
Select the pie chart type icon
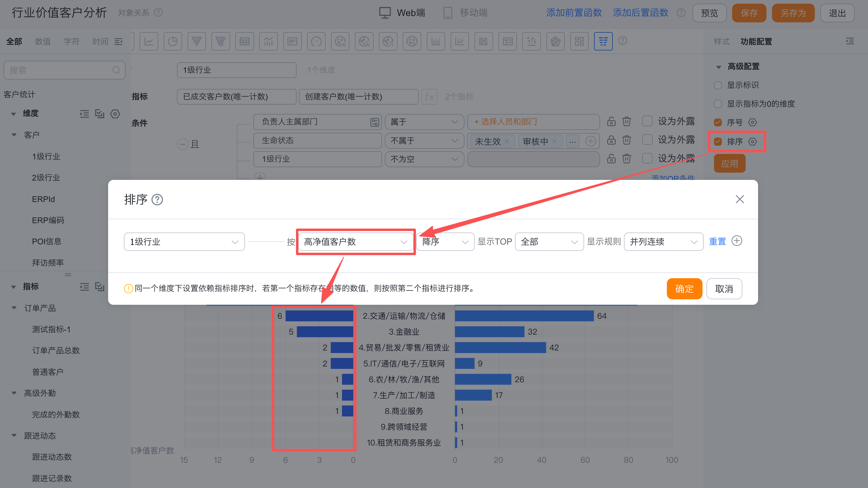172,41
